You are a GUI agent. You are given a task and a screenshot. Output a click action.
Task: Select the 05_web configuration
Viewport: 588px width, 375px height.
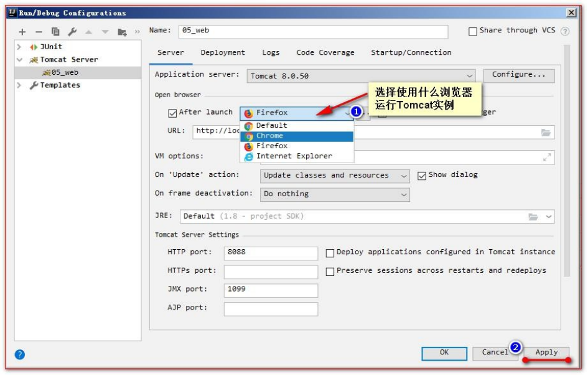click(78, 72)
